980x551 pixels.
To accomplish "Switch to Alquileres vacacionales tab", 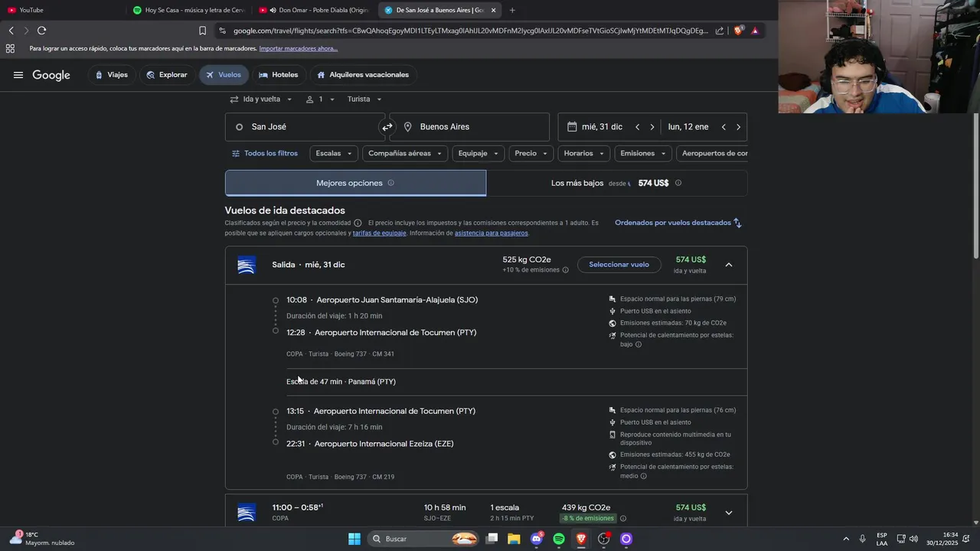I will click(x=363, y=75).
